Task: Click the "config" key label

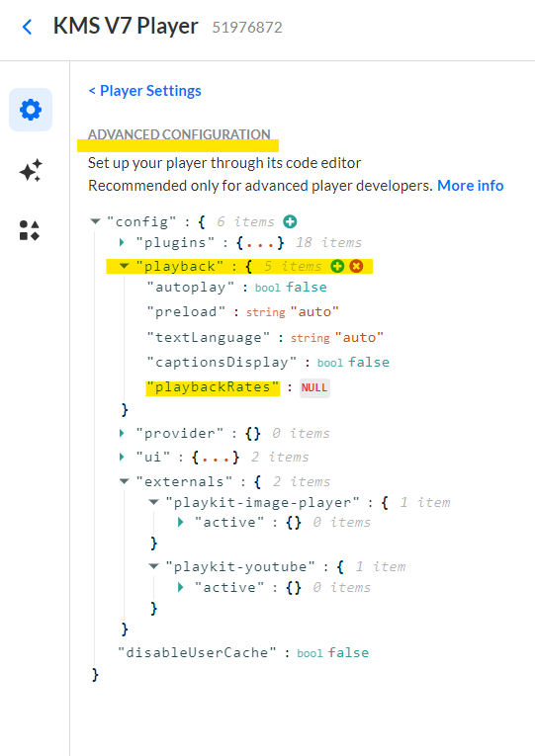Action: click(141, 221)
